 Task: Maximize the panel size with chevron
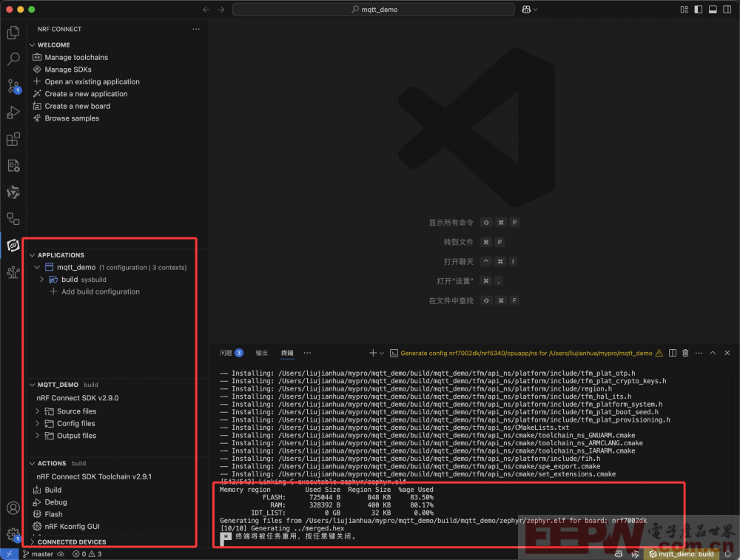tap(713, 353)
